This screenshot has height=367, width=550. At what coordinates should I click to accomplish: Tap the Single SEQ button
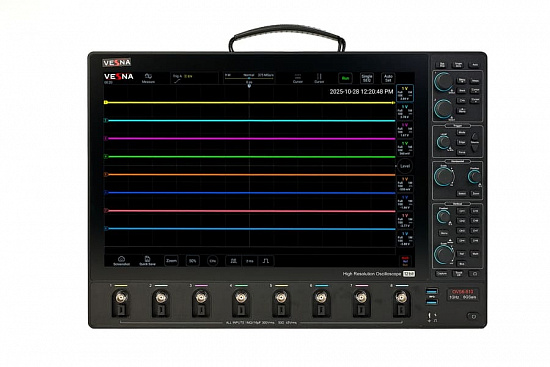(x=367, y=78)
